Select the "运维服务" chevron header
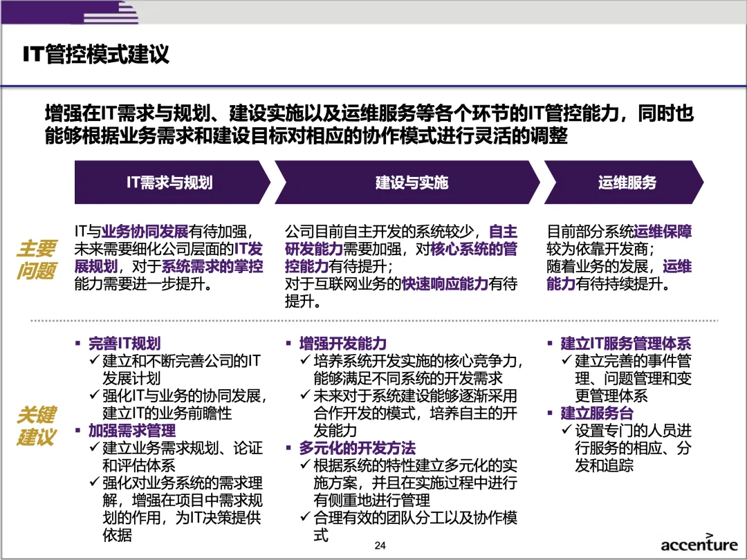 [x=624, y=183]
